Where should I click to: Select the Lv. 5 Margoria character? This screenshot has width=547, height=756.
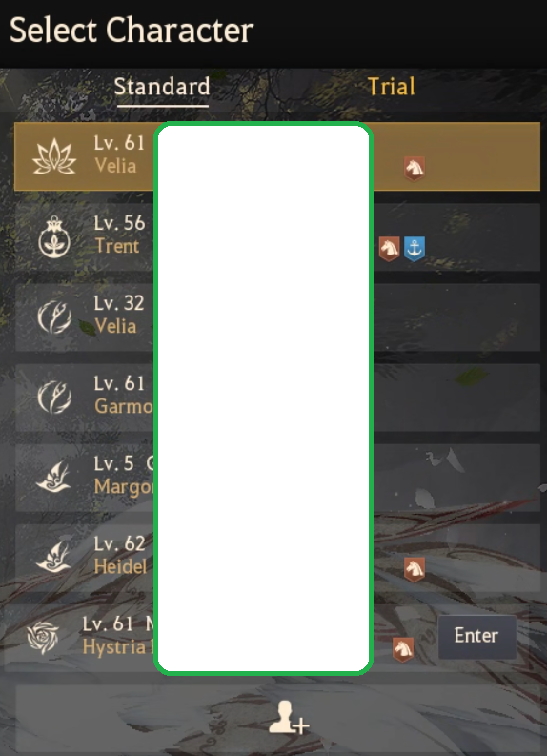[277, 478]
